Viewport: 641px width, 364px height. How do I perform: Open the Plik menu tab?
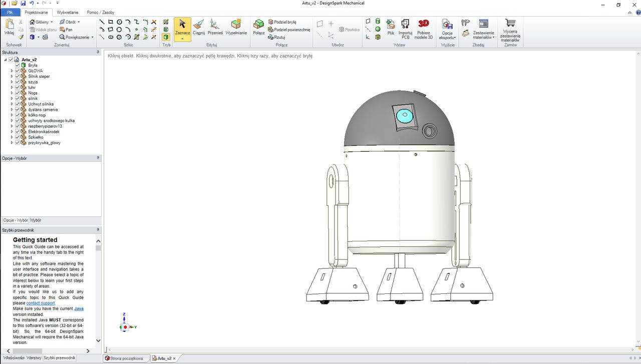pyautogui.click(x=10, y=12)
